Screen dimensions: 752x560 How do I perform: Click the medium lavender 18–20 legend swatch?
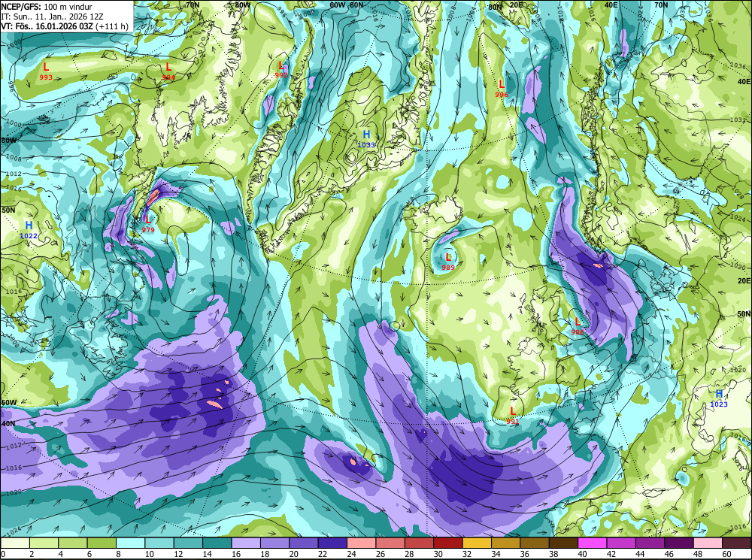pos(274,543)
